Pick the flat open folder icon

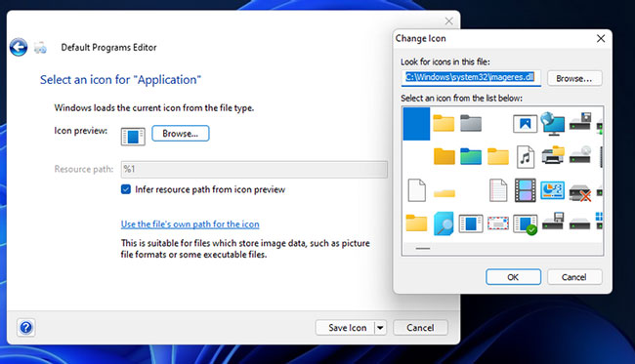444,193
